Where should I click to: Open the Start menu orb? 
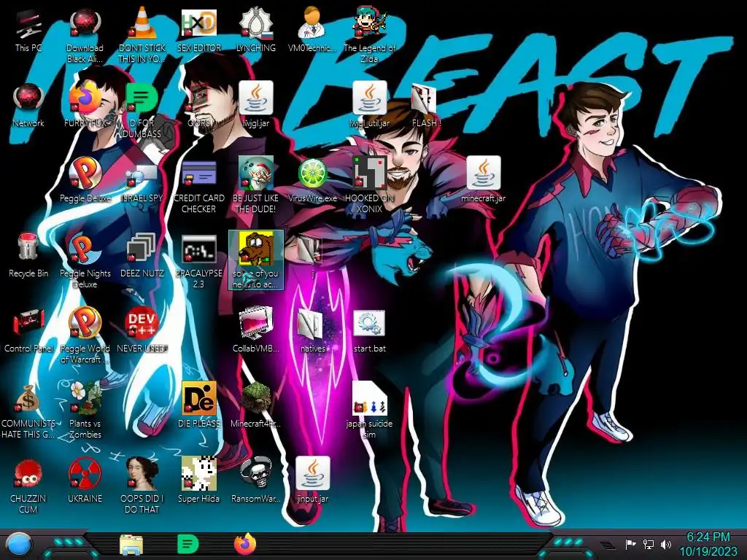(x=19, y=544)
